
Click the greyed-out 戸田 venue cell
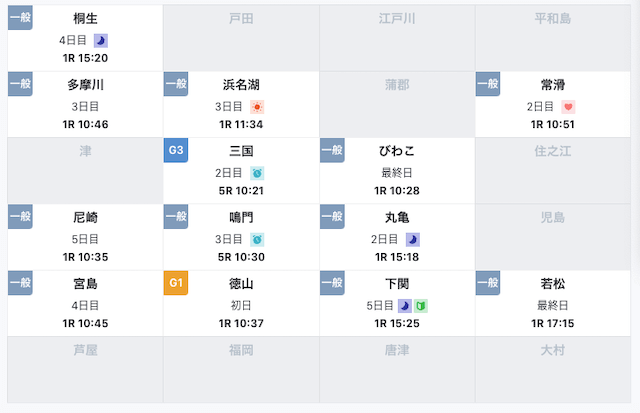point(241,38)
